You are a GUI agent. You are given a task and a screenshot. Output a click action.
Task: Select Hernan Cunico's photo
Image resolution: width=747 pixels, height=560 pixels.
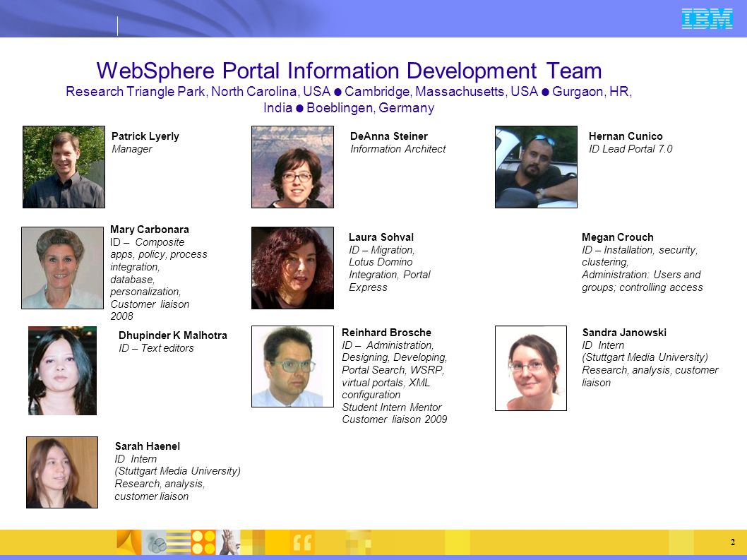tap(536, 167)
